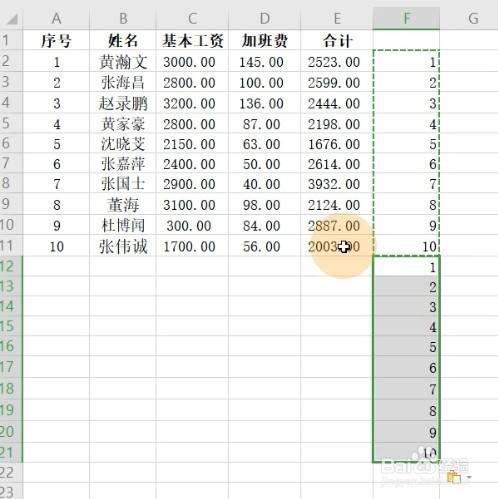498x499 pixels.
Task: Select the cell with name 张伟诚
Action: [x=123, y=246]
